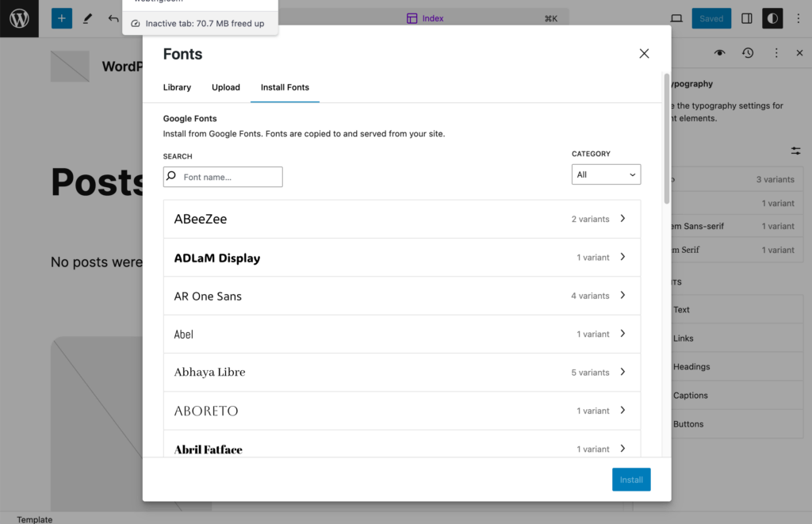
Task: Click the Saved button in the top bar
Action: pos(710,17)
